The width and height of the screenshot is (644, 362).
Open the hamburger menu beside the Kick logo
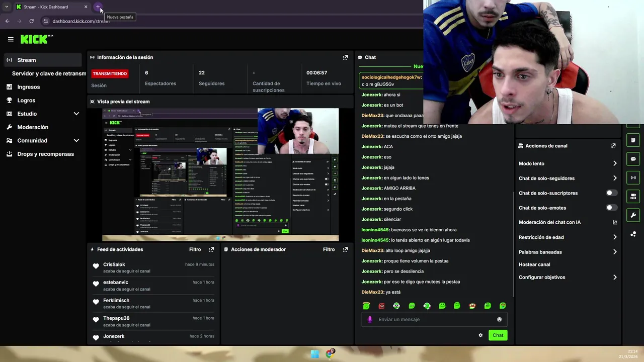11,39
